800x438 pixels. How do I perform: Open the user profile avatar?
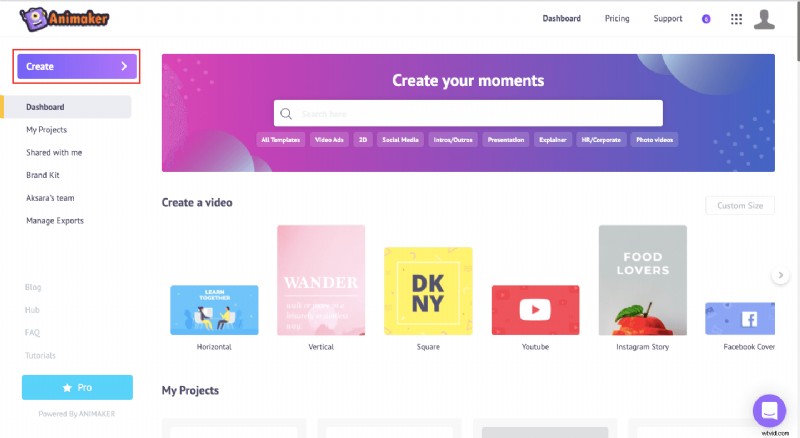pos(764,19)
